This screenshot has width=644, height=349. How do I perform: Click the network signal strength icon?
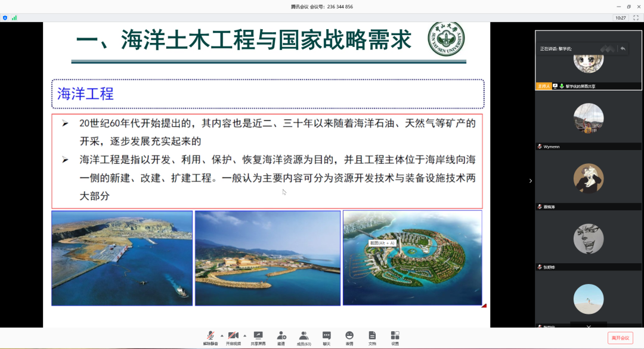pos(14,18)
